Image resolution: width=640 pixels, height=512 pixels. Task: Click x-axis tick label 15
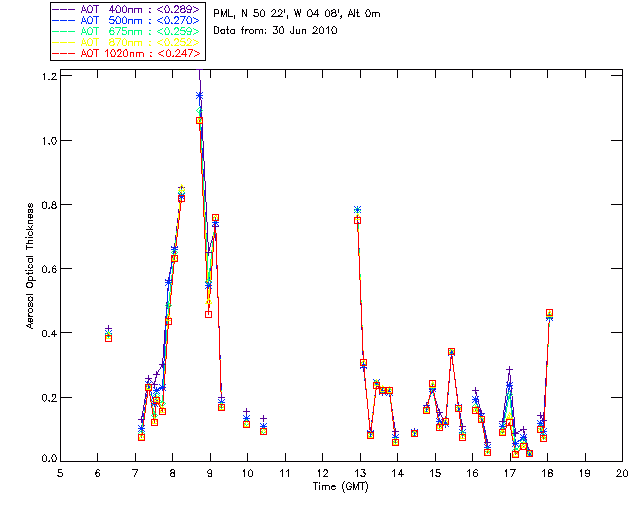pyautogui.click(x=435, y=473)
